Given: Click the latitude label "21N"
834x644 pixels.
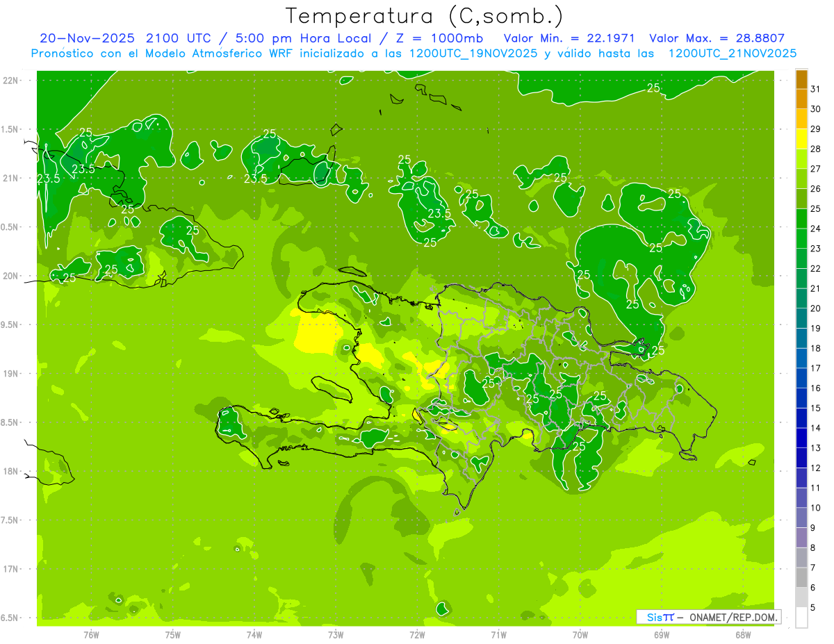Looking at the screenshot, I should 10,178.
